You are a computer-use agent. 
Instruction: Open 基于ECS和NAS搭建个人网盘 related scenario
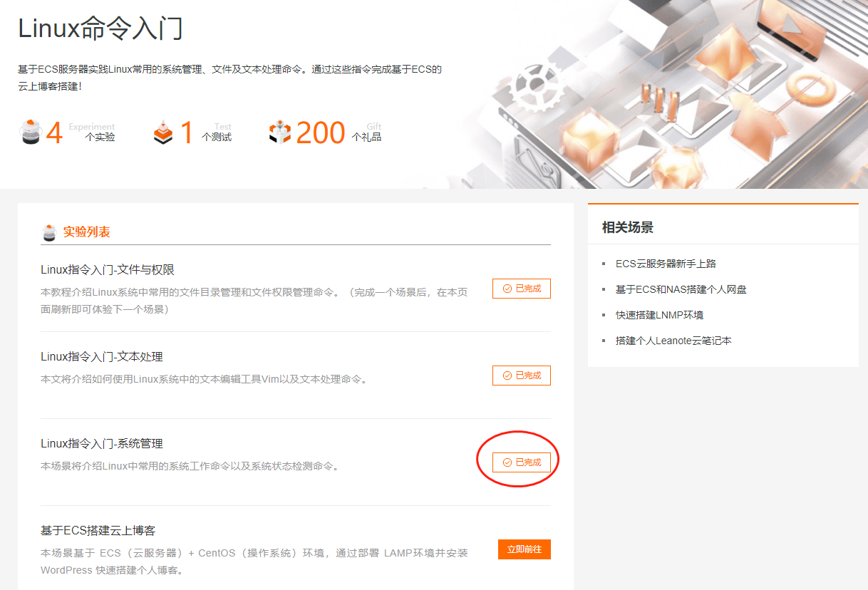click(681, 289)
